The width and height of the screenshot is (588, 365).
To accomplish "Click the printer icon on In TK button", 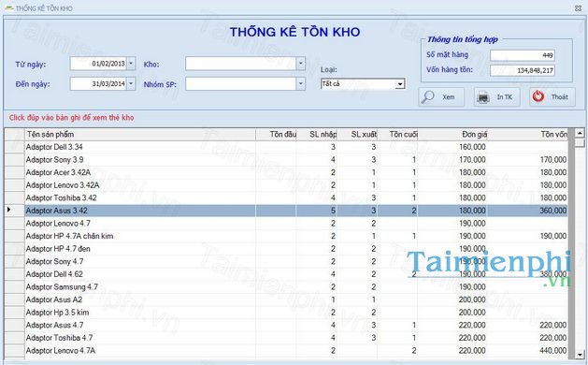I will pos(483,97).
